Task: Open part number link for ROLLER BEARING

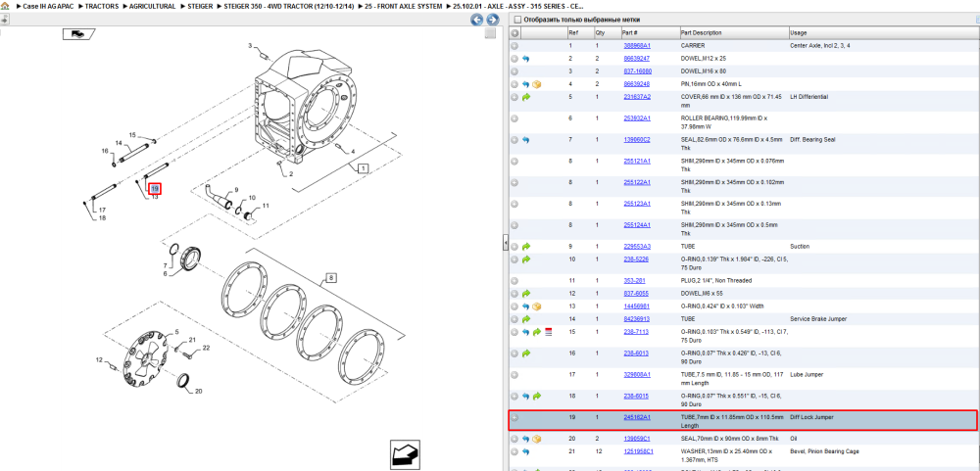Action: pyautogui.click(x=637, y=118)
